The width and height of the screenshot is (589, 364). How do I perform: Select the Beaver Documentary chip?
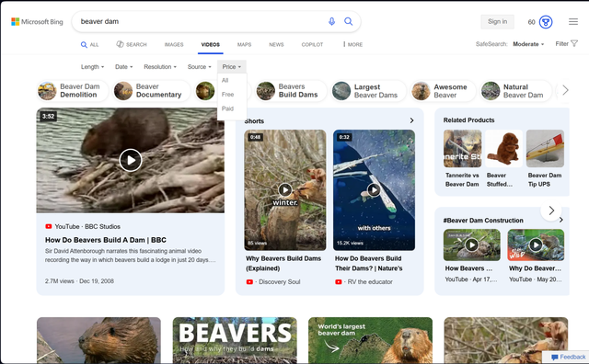pyautogui.click(x=152, y=91)
